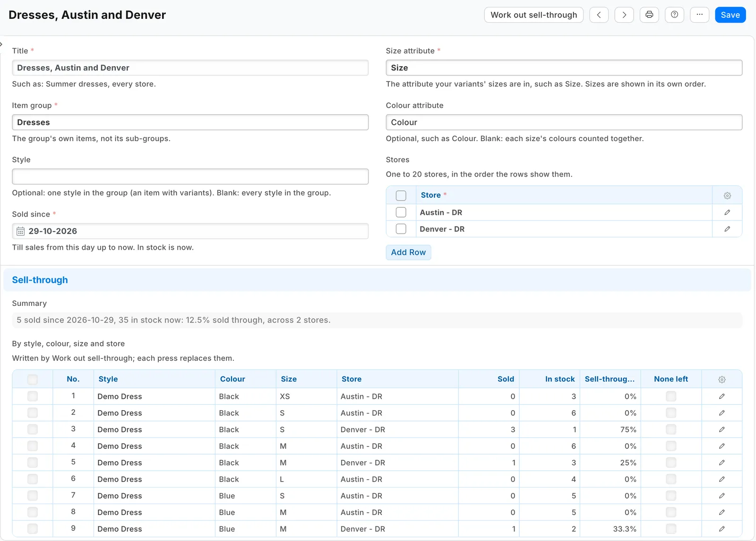Edit the Denver - DR store row
This screenshot has width=756, height=541.
(727, 229)
